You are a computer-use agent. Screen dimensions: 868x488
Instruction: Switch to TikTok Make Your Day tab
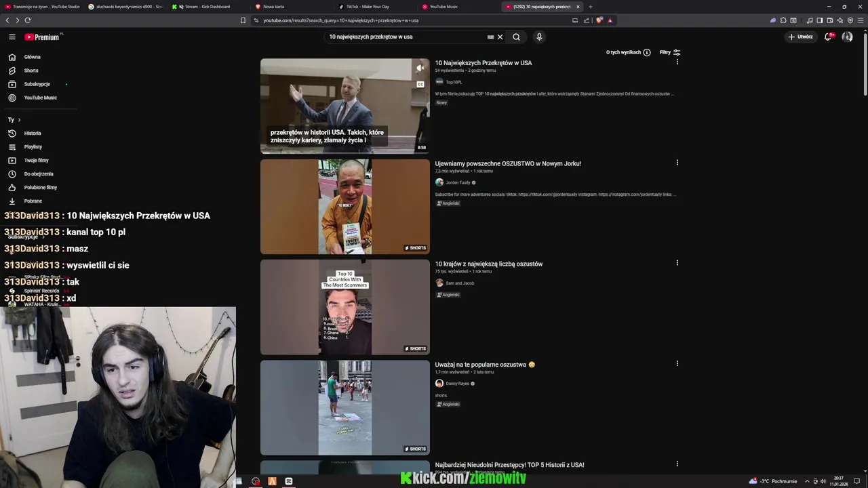[x=375, y=7]
